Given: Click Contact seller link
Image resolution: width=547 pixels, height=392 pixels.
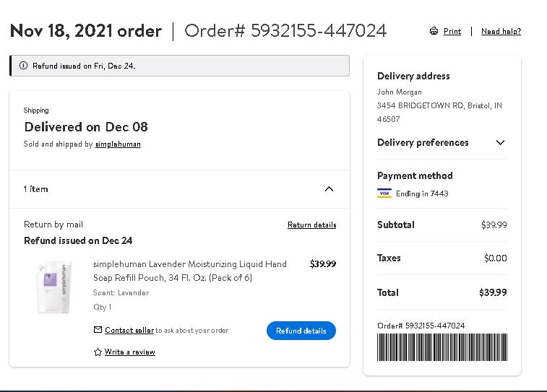Looking at the screenshot, I should pyautogui.click(x=129, y=330).
